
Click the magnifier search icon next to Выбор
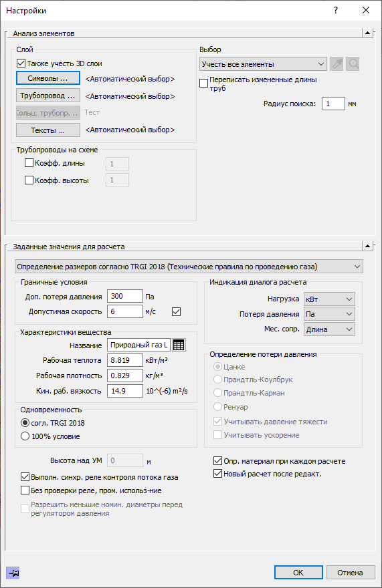pyautogui.click(x=353, y=64)
